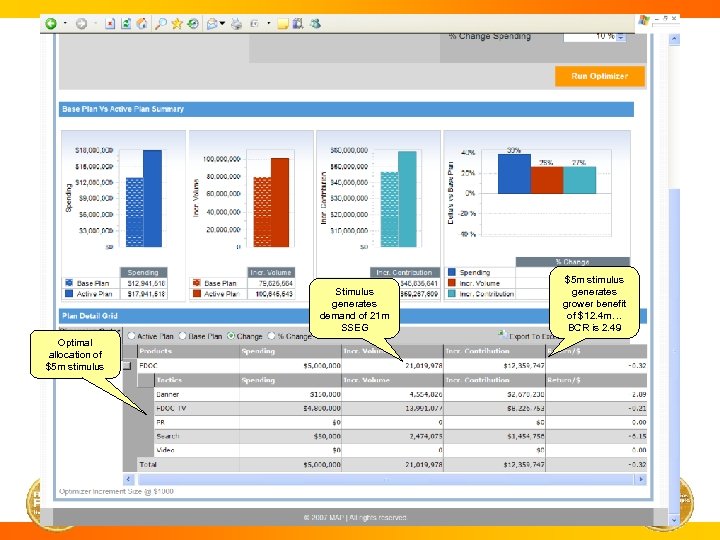The image size is (720, 540).
Task: Open Favorites with the star icon
Action: (x=177, y=23)
